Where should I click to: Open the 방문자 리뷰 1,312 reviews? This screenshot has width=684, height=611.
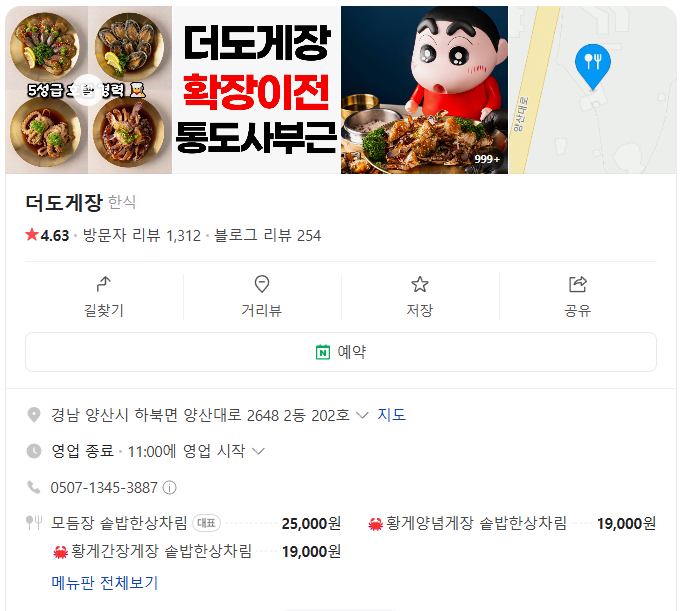(142, 236)
